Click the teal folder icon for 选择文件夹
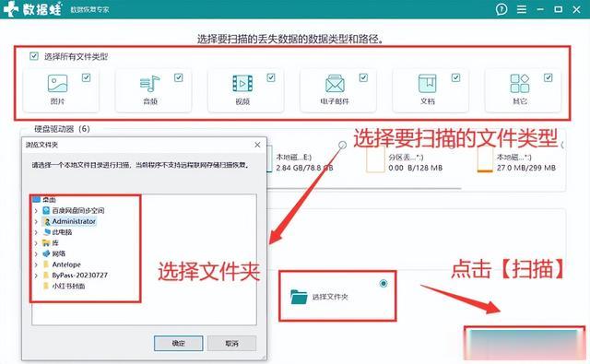 coord(299,297)
